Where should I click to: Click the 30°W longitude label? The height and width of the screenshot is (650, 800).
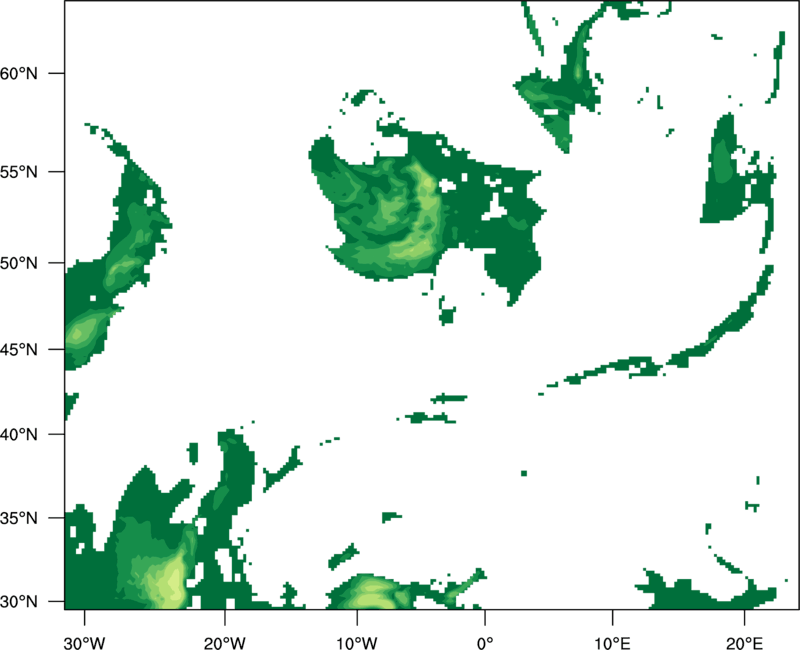coord(85,643)
